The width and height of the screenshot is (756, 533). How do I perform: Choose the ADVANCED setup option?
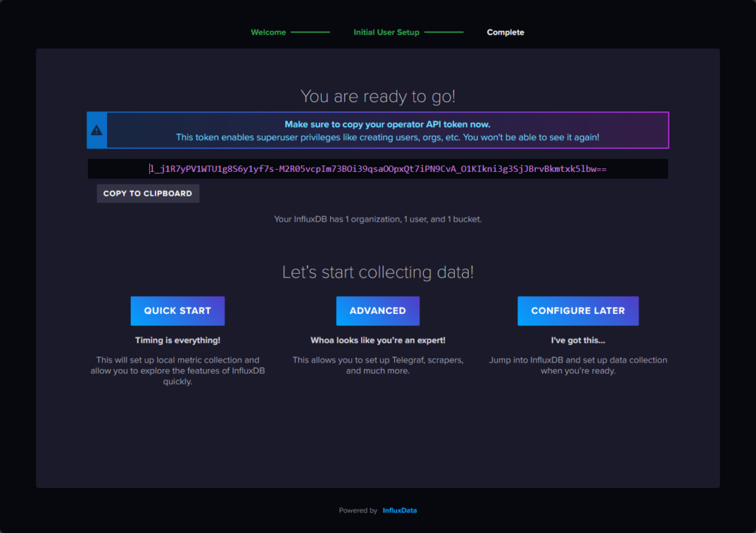[x=377, y=311]
